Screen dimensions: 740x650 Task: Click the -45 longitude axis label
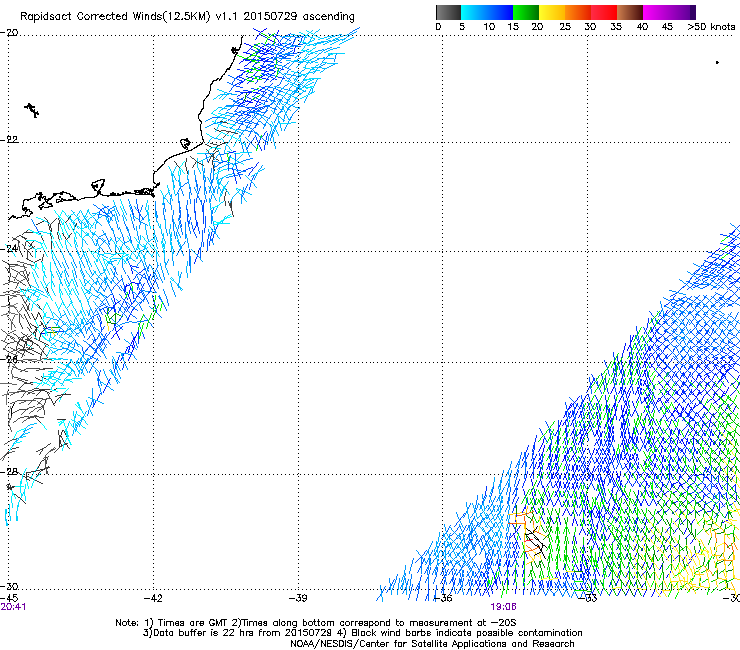point(9,598)
